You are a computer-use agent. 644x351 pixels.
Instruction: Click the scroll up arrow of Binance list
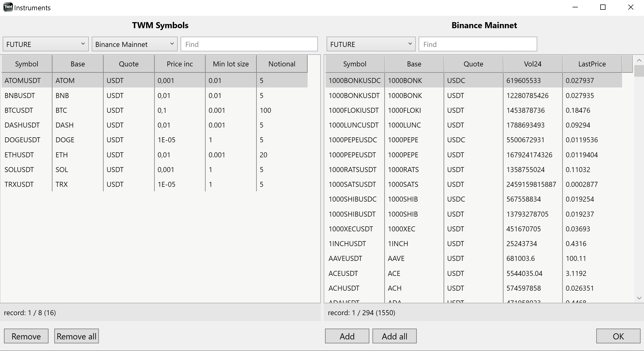639,60
